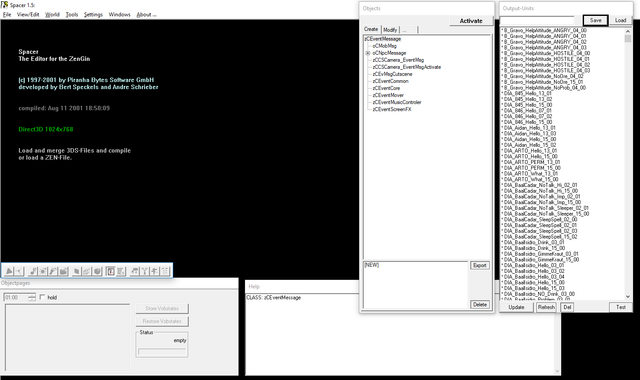The width and height of the screenshot is (640, 380).
Task: Click the Activate button
Action: point(471,21)
